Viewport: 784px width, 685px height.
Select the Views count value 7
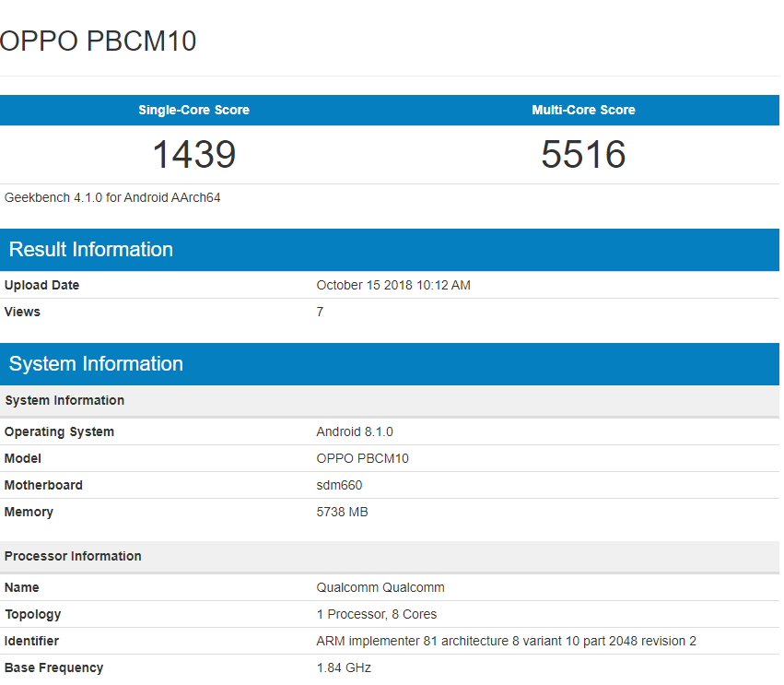tap(320, 312)
